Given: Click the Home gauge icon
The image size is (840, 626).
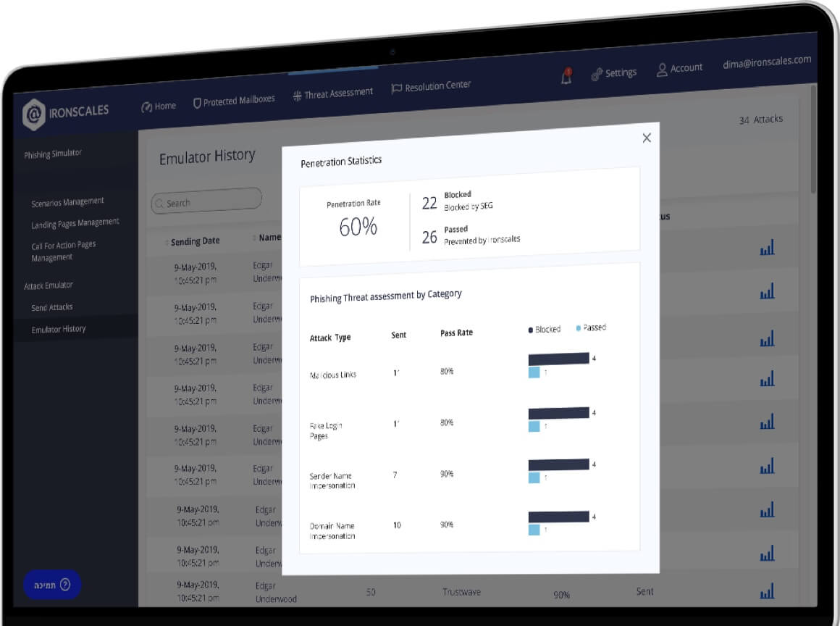Looking at the screenshot, I should point(147,107).
